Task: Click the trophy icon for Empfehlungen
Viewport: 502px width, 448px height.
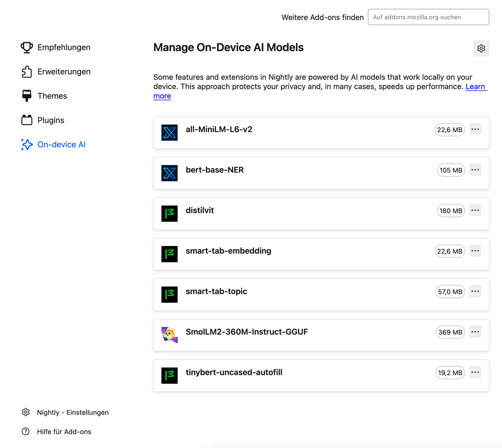Action: point(26,47)
